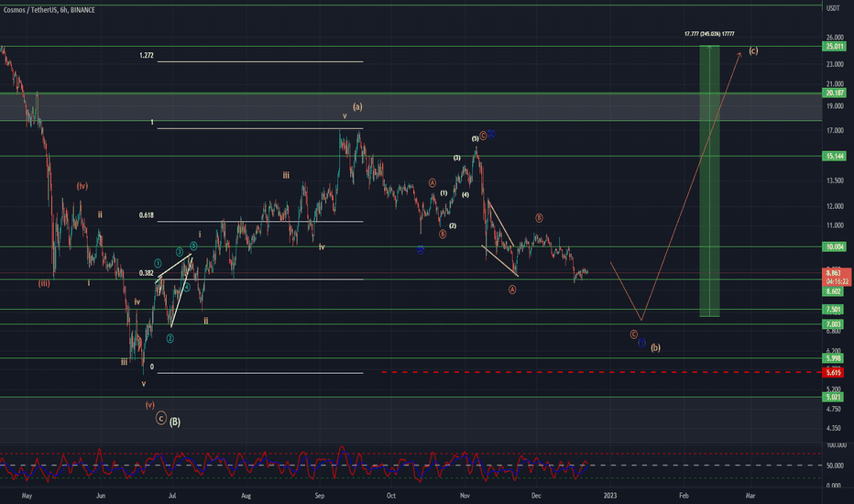854x504 pixels.
Task: Select the 7.003 price level label
Action: pyautogui.click(x=834, y=324)
